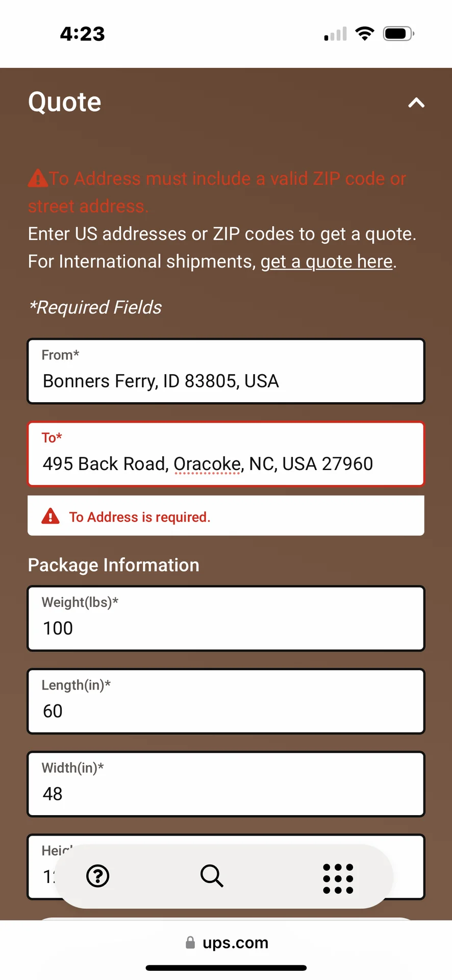Image resolution: width=452 pixels, height=980 pixels.
Task: Open the 'get a quote here' link
Action: pyautogui.click(x=327, y=261)
